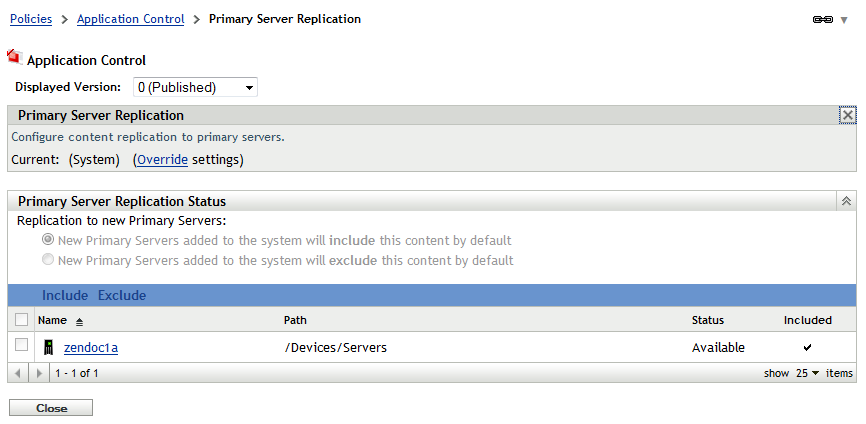
Task: Click the Included checkmark for zendoc1a
Action: 807,348
